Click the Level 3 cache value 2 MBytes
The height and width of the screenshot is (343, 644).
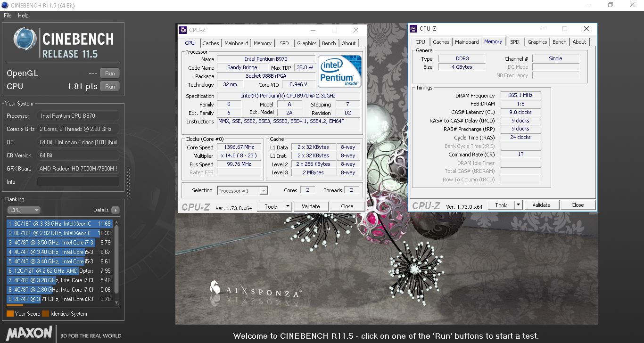pos(314,173)
